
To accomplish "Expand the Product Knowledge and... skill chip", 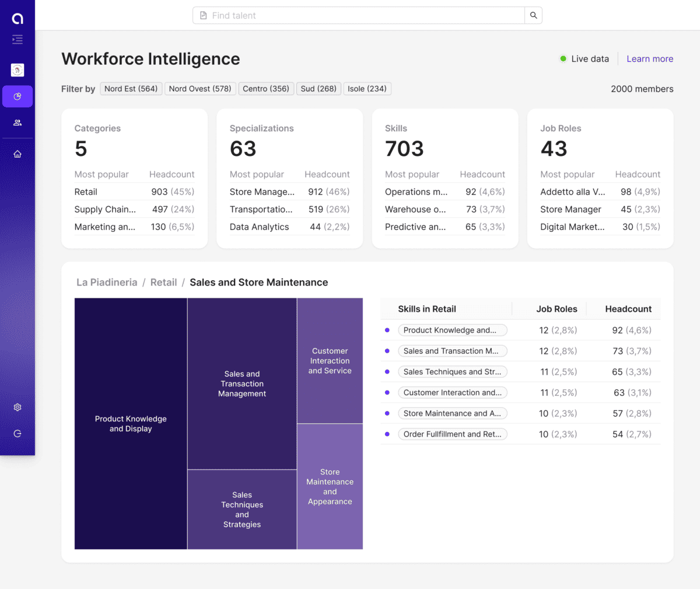I will click(453, 330).
